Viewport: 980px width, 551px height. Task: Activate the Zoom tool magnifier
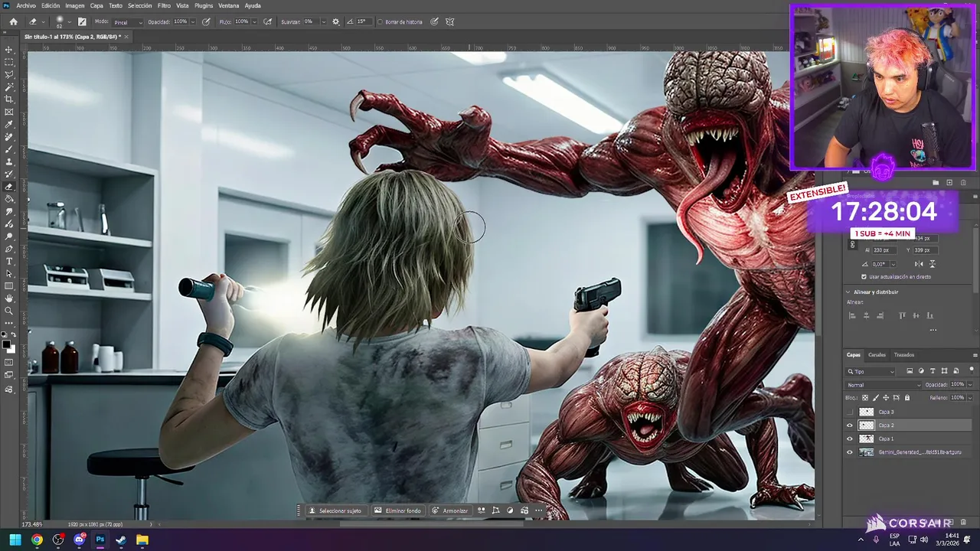(x=9, y=311)
